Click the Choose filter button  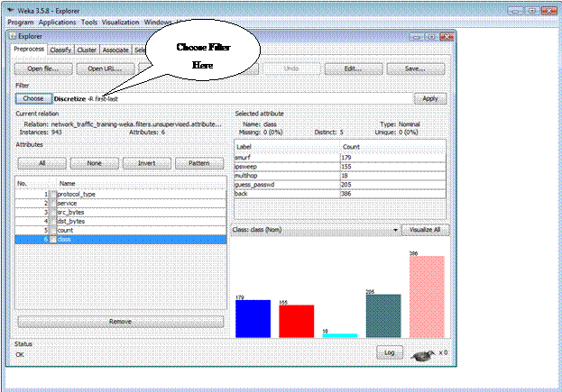coord(33,98)
